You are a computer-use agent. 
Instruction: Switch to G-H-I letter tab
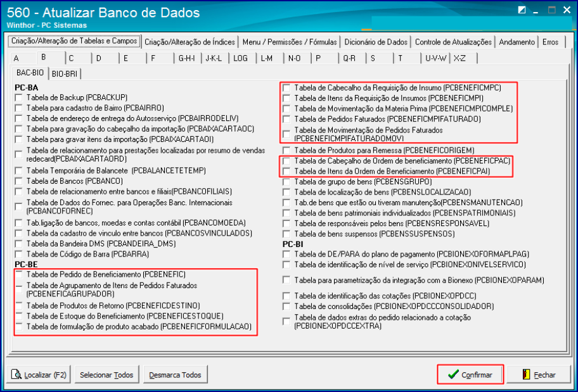[186, 58]
